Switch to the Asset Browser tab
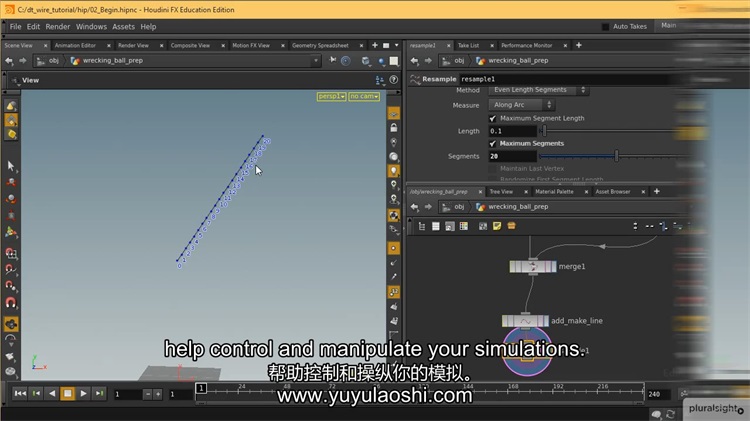Screen dimensions: 750x421 coord(613,192)
